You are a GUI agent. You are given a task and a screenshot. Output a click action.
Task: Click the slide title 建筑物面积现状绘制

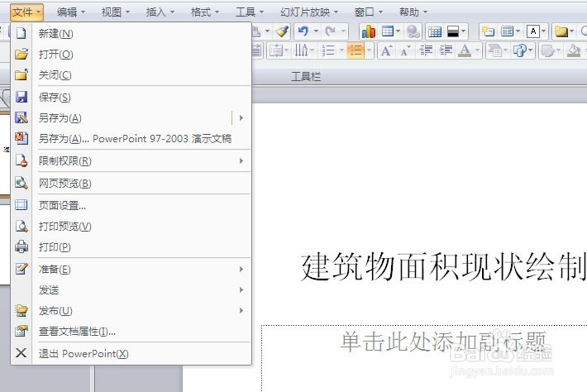pyautogui.click(x=443, y=266)
